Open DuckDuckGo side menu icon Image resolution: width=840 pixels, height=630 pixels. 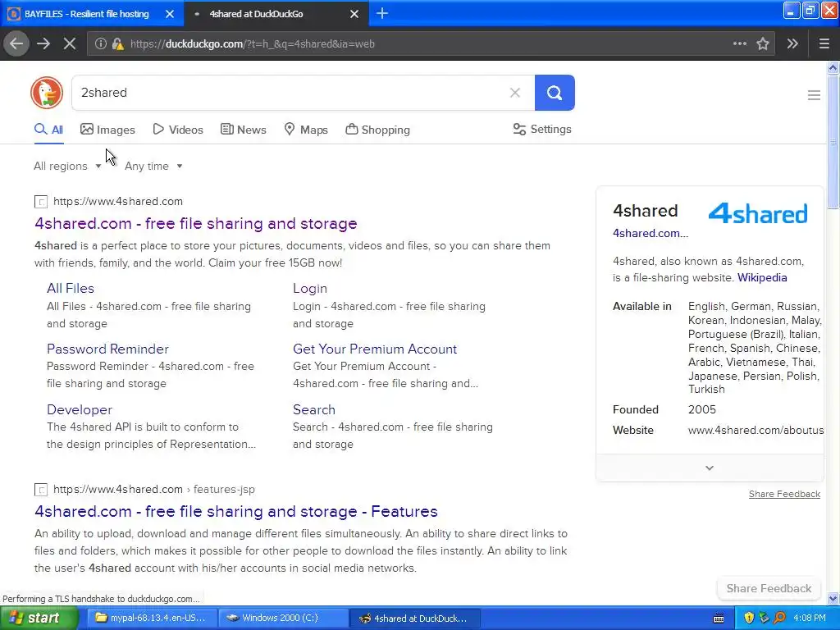(x=814, y=95)
